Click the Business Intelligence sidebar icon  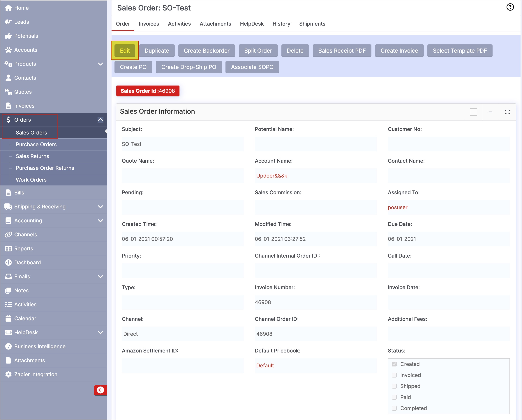8,346
